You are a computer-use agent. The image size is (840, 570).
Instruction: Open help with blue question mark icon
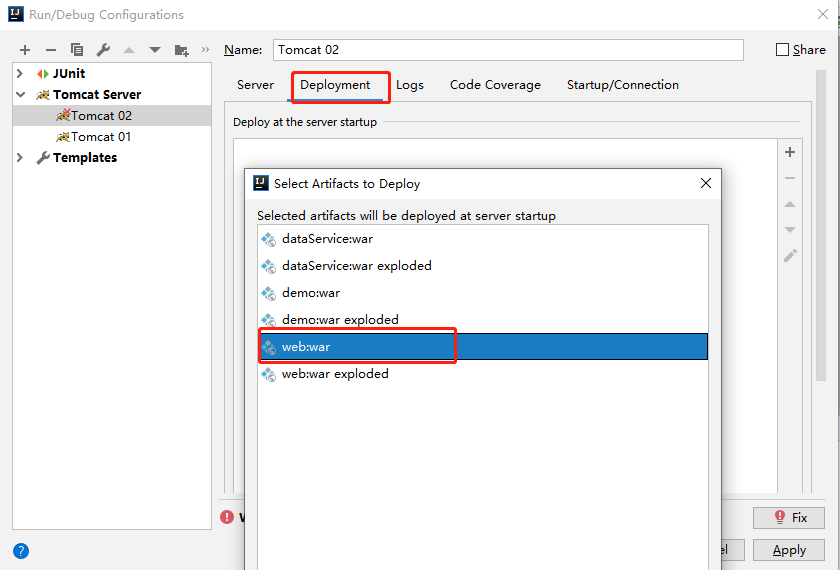tap(21, 551)
